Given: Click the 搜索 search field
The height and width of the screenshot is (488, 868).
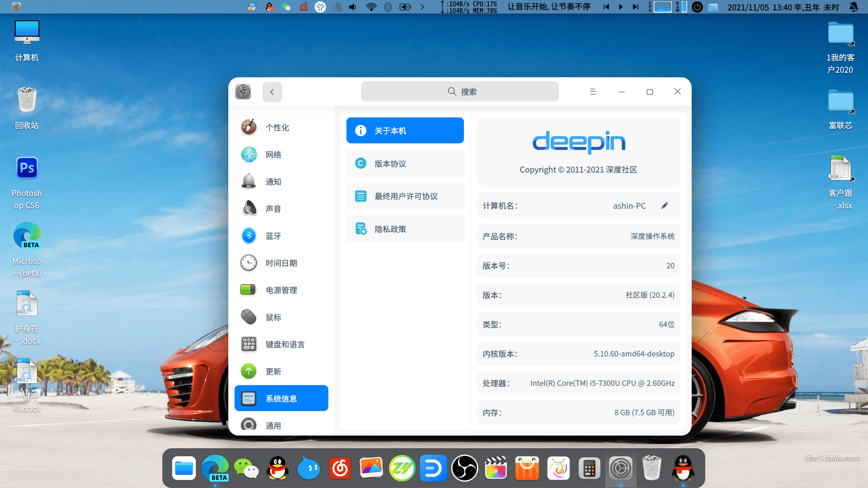Looking at the screenshot, I should [460, 91].
